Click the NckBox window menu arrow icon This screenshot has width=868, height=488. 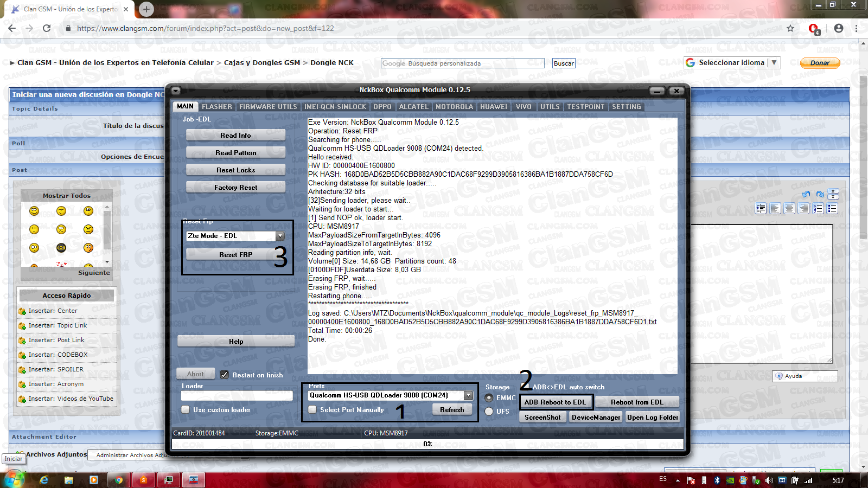click(x=176, y=91)
